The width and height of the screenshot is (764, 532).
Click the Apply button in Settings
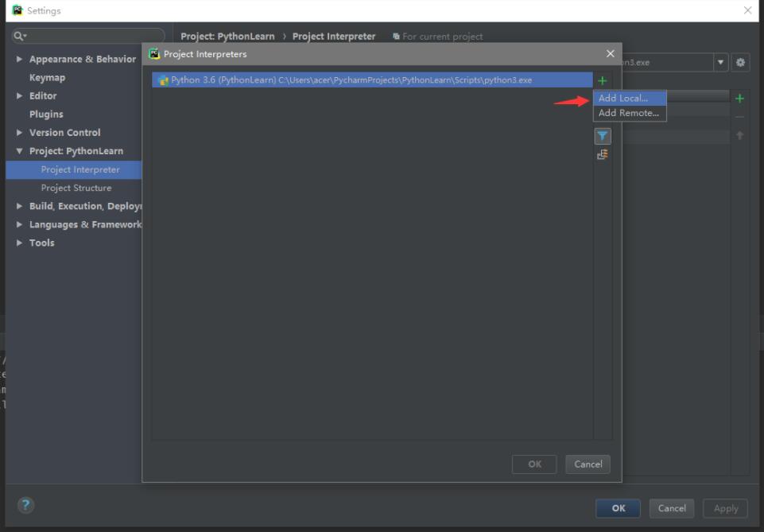click(x=726, y=508)
